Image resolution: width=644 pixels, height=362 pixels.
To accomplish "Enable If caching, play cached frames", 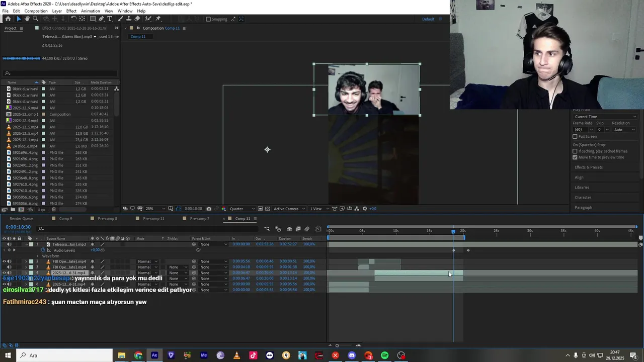I will pyautogui.click(x=575, y=151).
